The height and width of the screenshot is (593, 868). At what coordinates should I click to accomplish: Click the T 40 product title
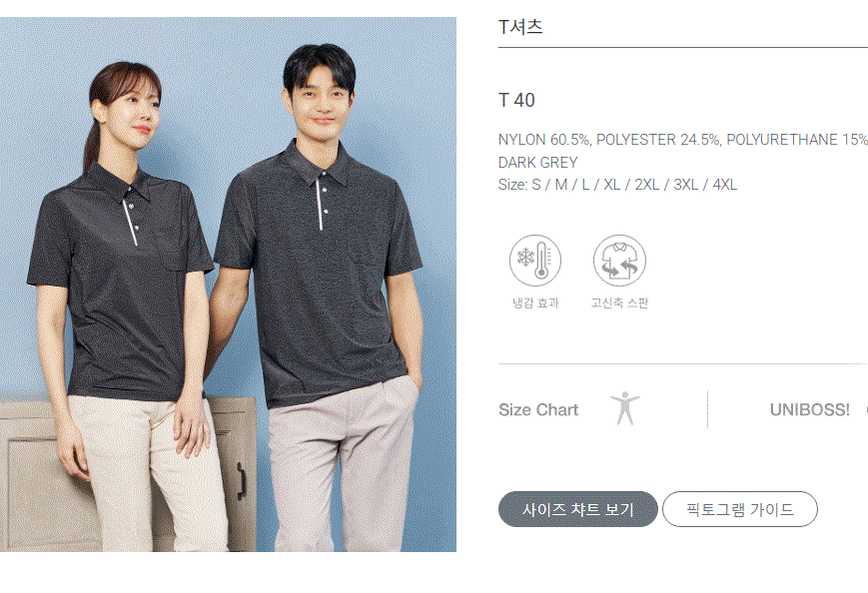point(516,100)
